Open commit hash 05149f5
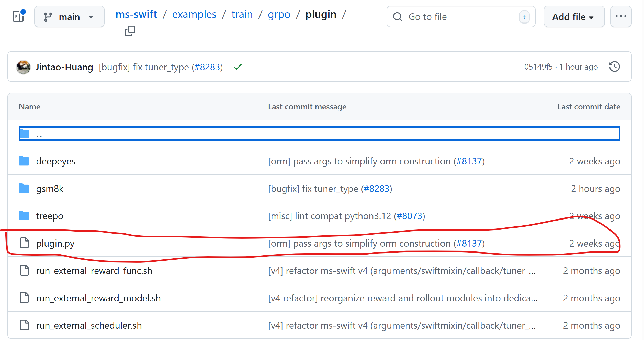 pyautogui.click(x=538, y=67)
